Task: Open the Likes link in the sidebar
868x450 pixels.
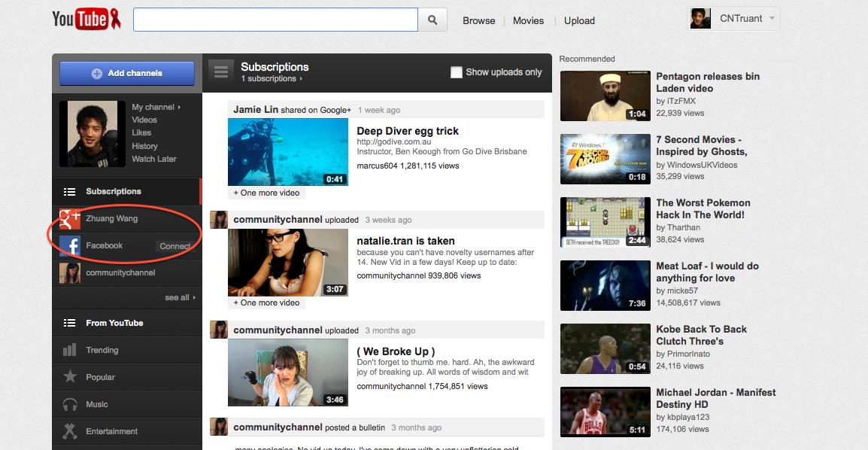Action: pos(141,132)
